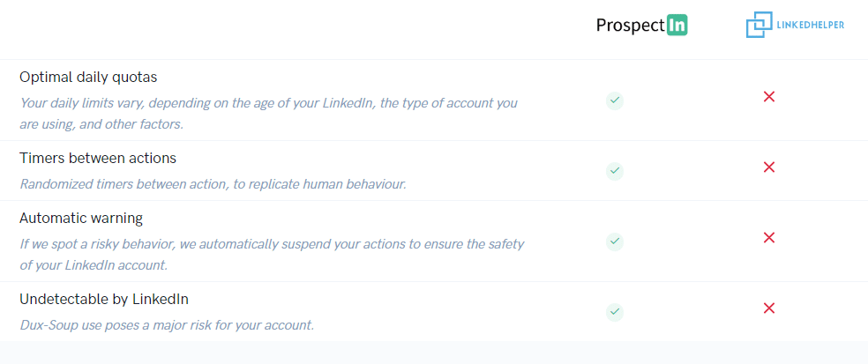Click ProspectIn green check for Optimal daily quotas
868x364 pixels.
click(x=615, y=101)
